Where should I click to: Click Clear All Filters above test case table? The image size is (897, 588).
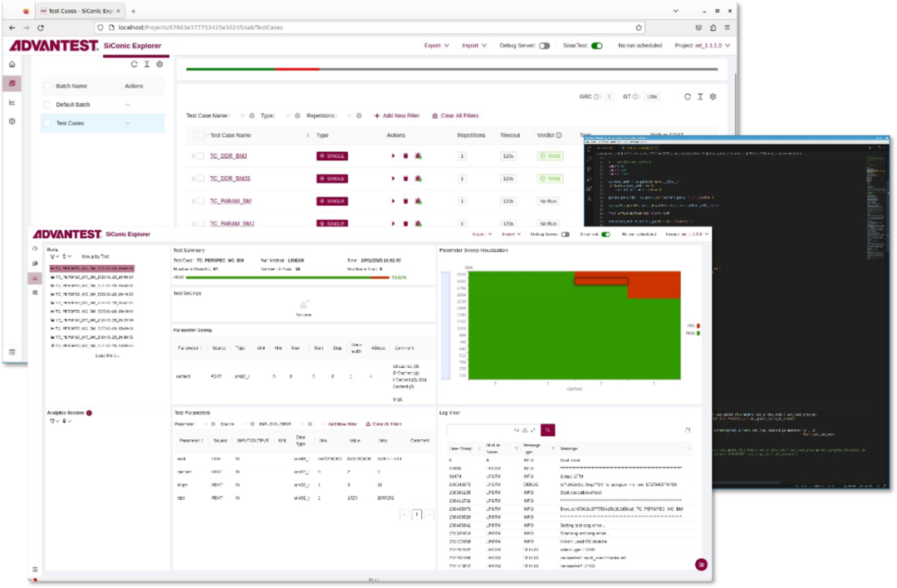pos(455,115)
